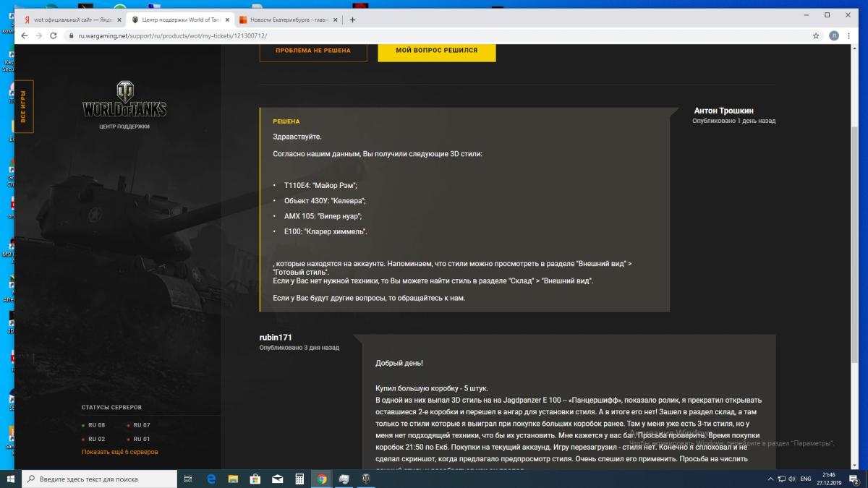Click 'Опубликовано 3 дня назад' timestamp

[299, 348]
